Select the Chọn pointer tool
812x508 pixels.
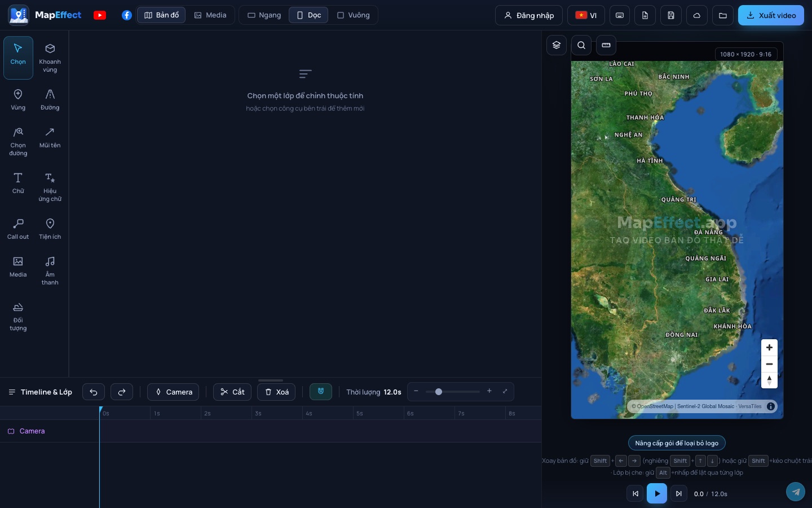pyautogui.click(x=18, y=58)
